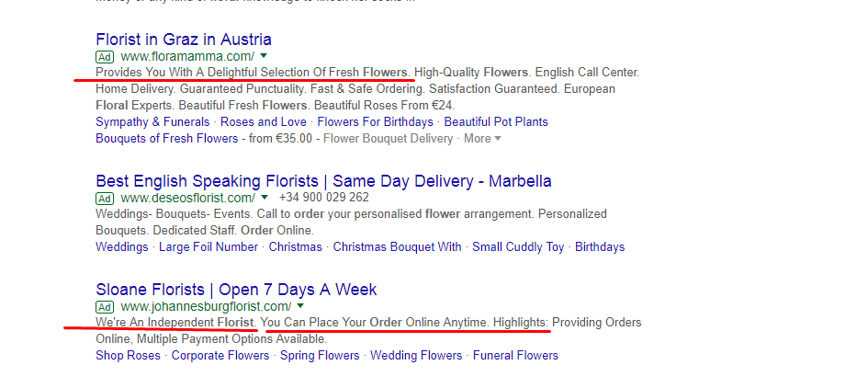Open the Roses and Love sitelink
The image size is (868, 388).
[264, 122]
